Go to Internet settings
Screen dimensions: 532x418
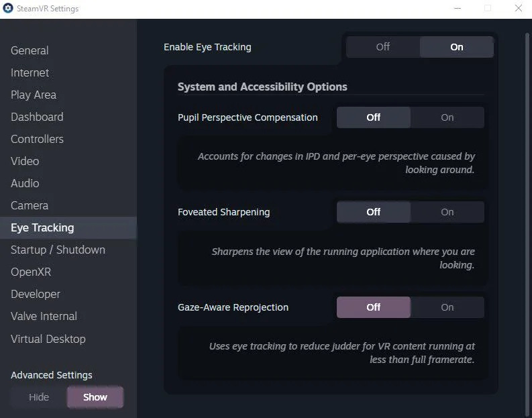click(x=30, y=72)
